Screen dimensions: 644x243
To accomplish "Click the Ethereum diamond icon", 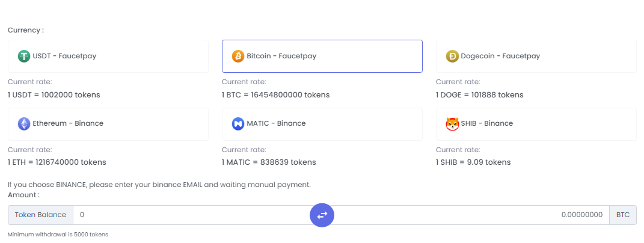I will click(24, 124).
